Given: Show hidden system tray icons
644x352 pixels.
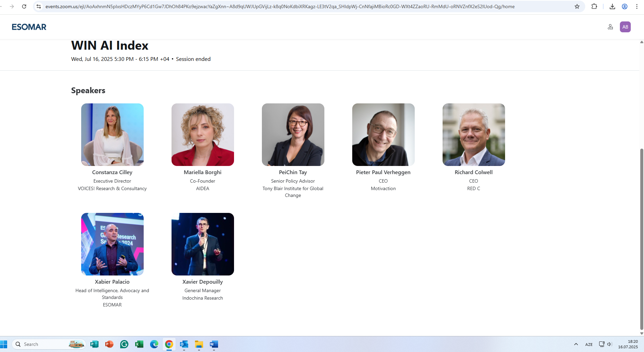Looking at the screenshot, I should 576,344.
